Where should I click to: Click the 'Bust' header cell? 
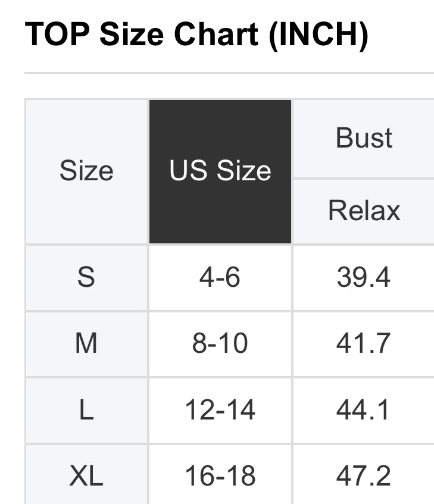(364, 138)
